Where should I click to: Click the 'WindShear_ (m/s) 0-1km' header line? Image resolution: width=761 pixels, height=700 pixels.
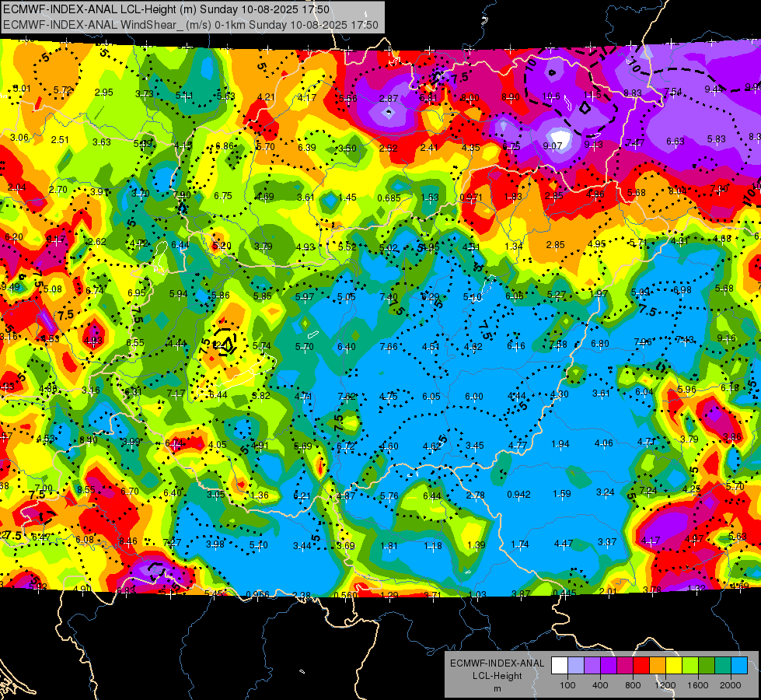(190, 25)
